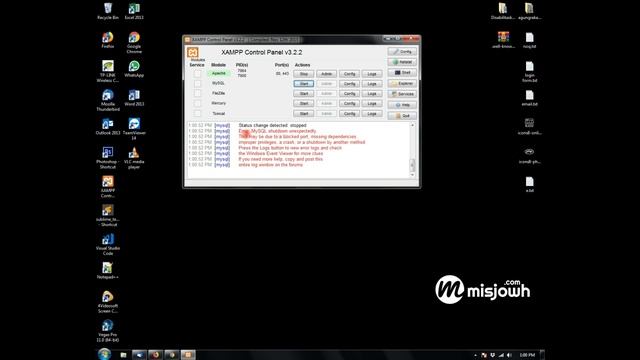640x360 pixels.
Task: Open the Notepad++ desktop shortcut
Action: point(108,271)
